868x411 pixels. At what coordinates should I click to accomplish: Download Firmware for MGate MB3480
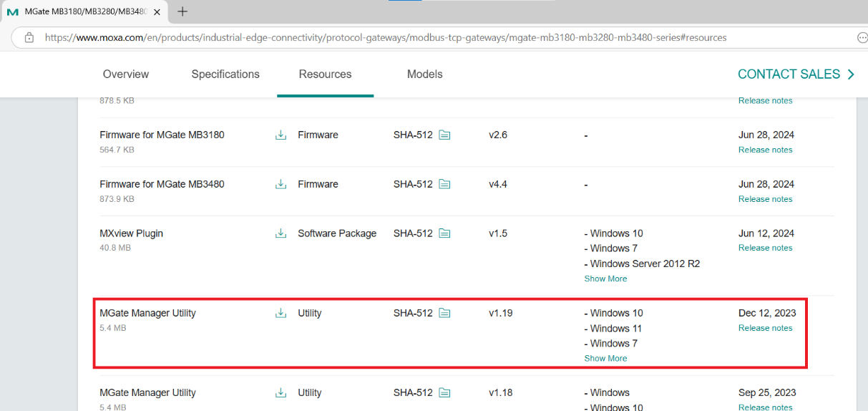tap(281, 184)
